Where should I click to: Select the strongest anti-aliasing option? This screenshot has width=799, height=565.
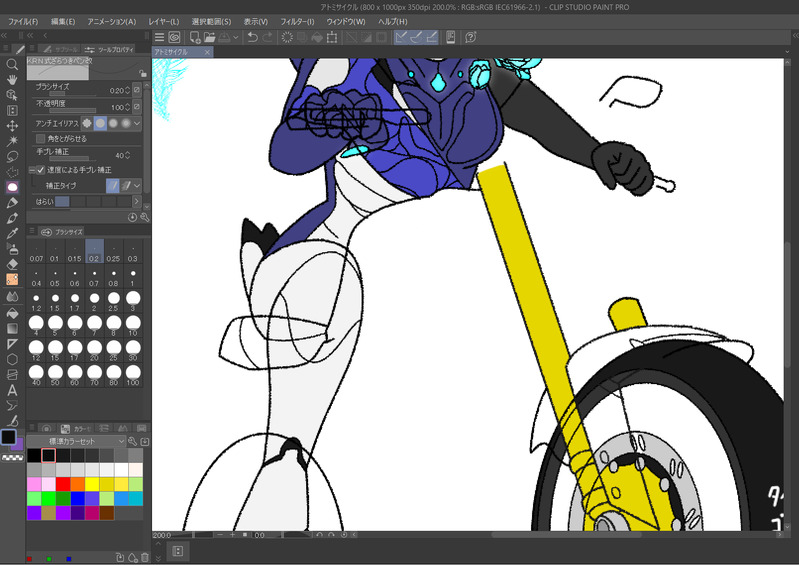pyautogui.click(x=125, y=123)
